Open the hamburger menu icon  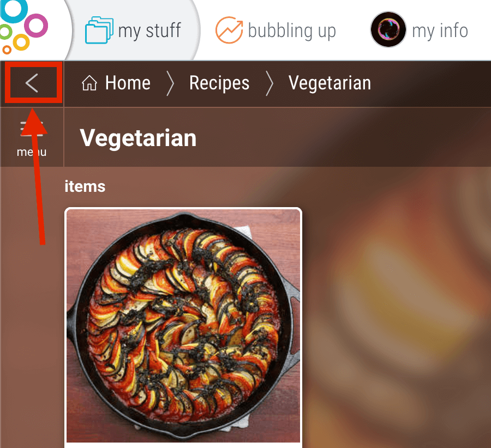pos(32,129)
